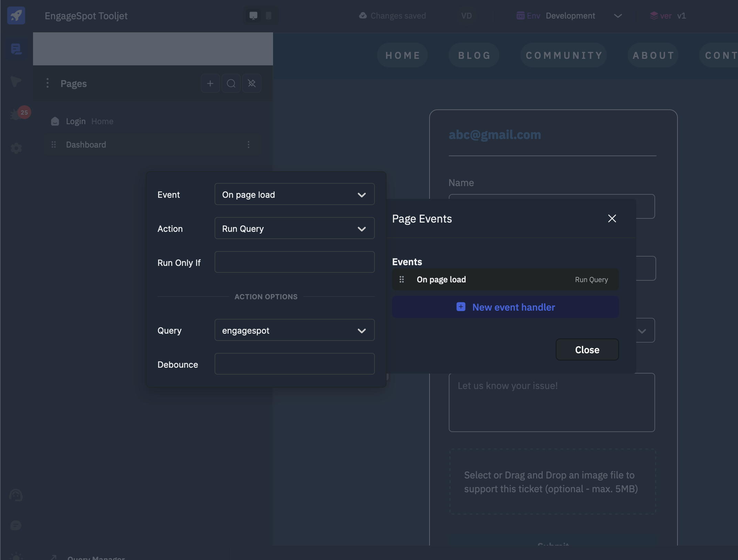Click the ToolJet rocket logo
The width and height of the screenshot is (738, 560).
click(x=16, y=15)
